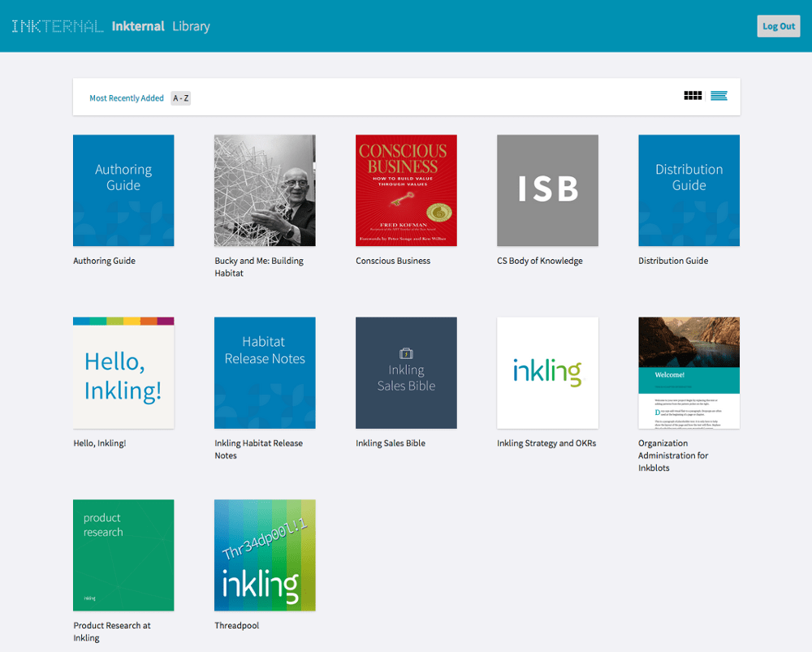Click the Conscious Business title
This screenshot has width=812, height=652.
393,261
